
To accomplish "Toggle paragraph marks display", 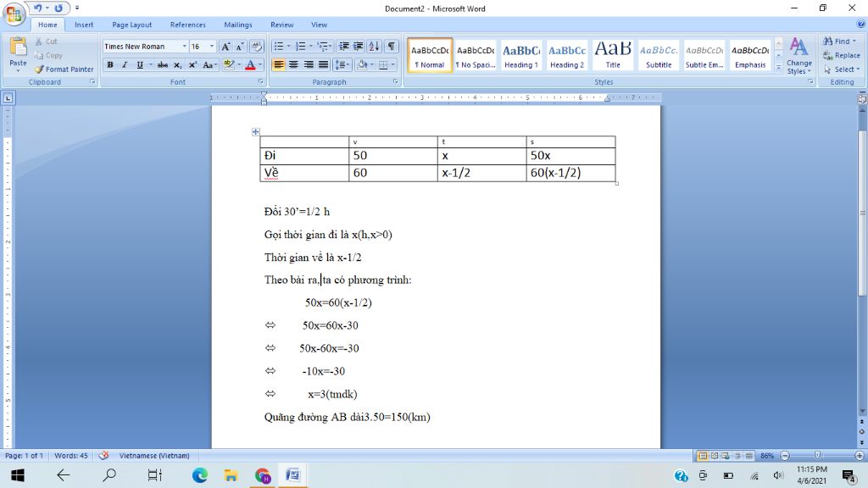I will [x=392, y=47].
